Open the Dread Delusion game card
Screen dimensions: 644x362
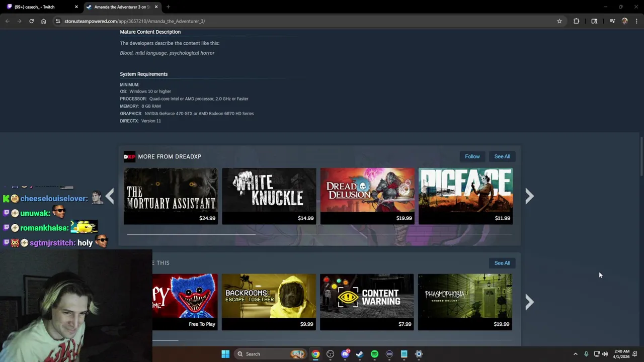367,196
